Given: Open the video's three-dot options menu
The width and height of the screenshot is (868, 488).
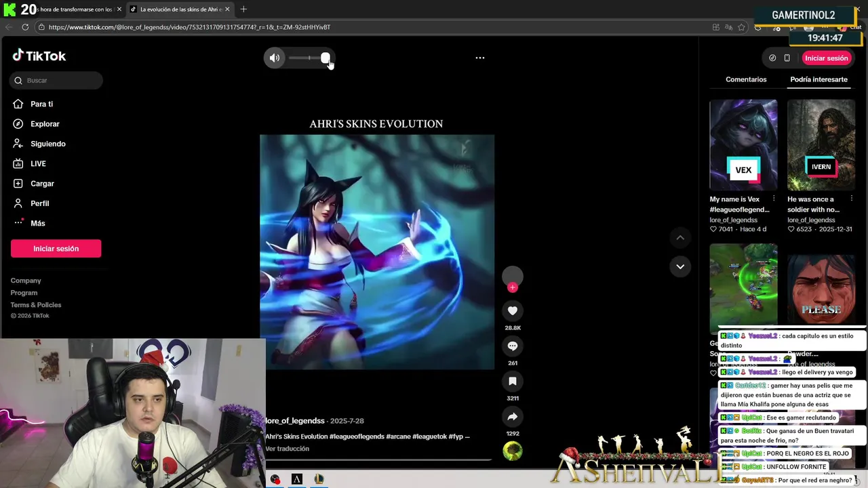Looking at the screenshot, I should [x=480, y=58].
